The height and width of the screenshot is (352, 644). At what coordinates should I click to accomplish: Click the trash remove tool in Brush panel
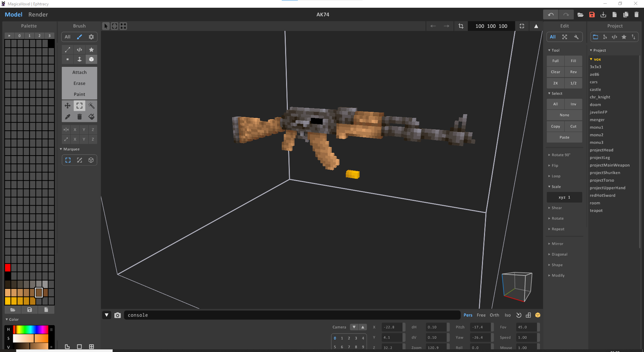click(79, 117)
